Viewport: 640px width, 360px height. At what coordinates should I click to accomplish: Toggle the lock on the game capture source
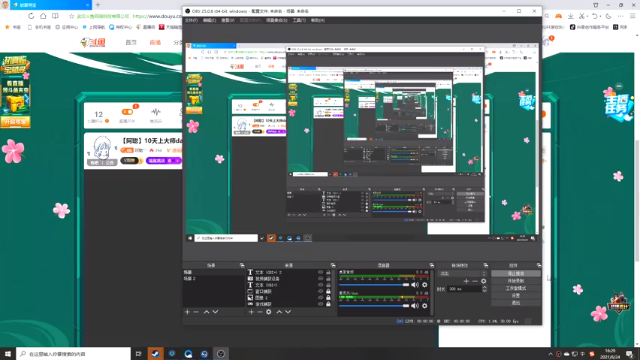[x=328, y=304]
